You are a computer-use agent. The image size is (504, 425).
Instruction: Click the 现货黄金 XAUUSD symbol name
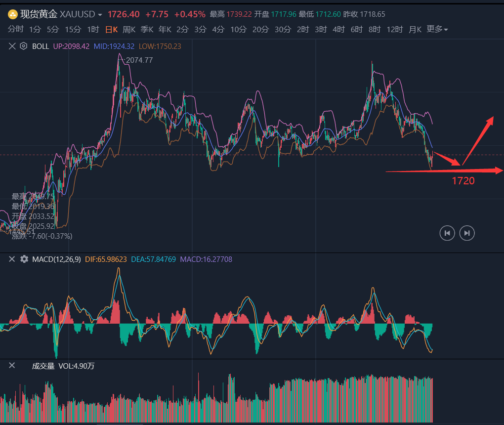[x=58, y=14]
